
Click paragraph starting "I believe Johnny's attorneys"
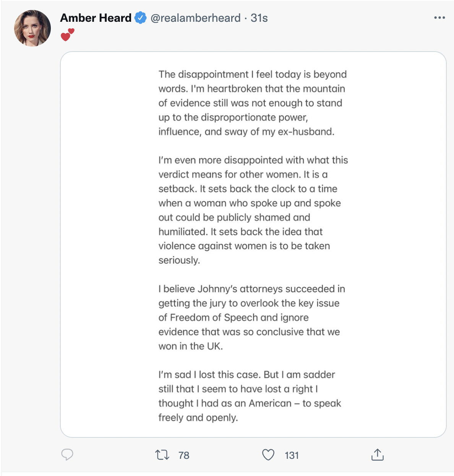coord(251,317)
